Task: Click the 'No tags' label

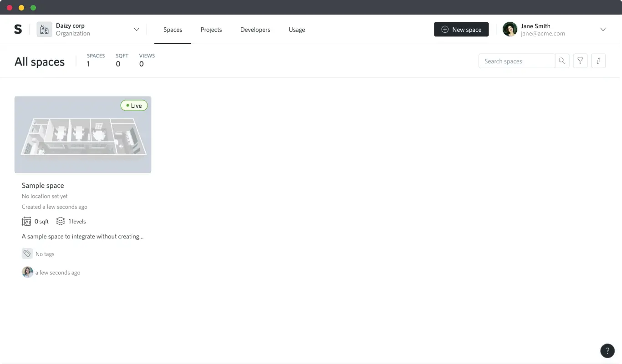Action: pos(45,254)
